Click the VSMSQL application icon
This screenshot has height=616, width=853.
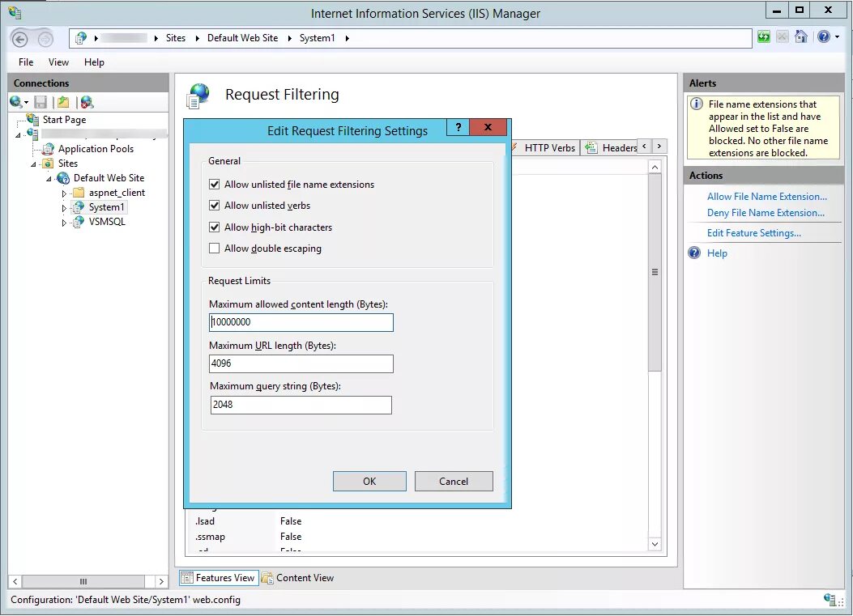[x=79, y=222]
